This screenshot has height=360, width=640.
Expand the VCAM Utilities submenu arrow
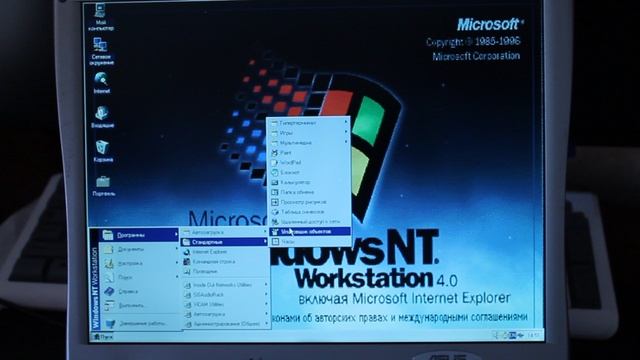(266, 304)
